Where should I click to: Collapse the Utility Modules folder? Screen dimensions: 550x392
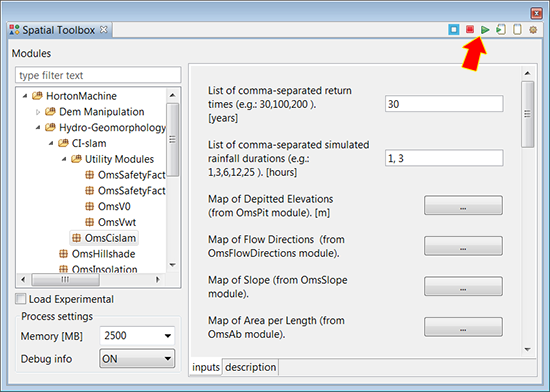click(64, 159)
